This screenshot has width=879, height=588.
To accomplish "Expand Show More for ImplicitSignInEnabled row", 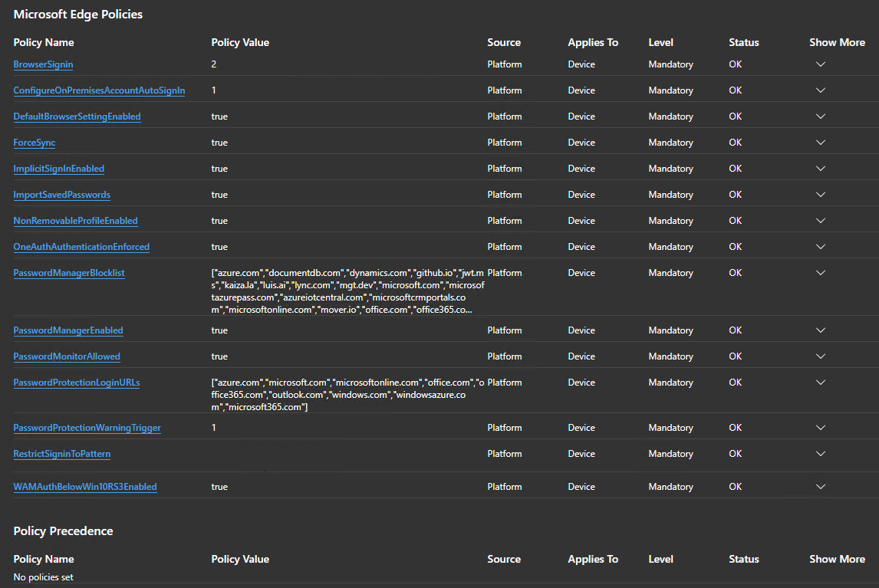I will (821, 169).
